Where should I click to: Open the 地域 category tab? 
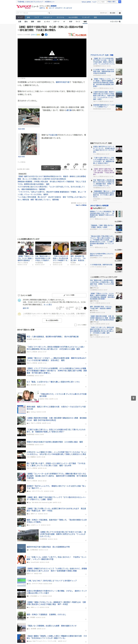pos(85,21)
